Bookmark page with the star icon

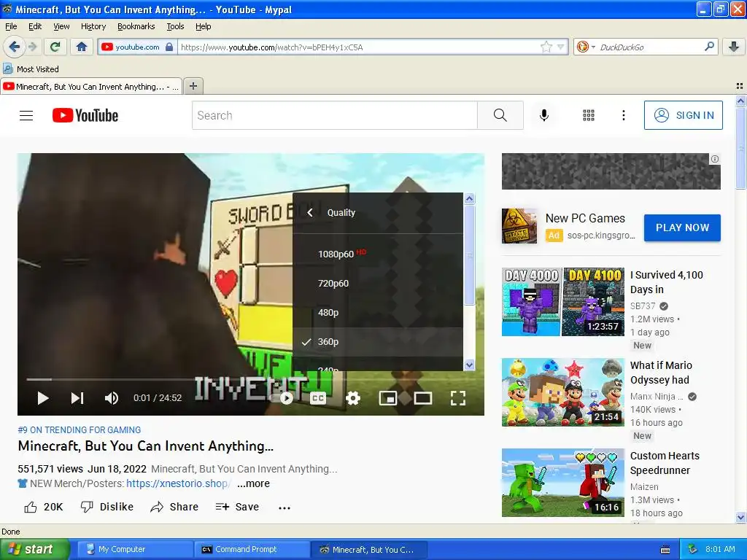pos(546,47)
